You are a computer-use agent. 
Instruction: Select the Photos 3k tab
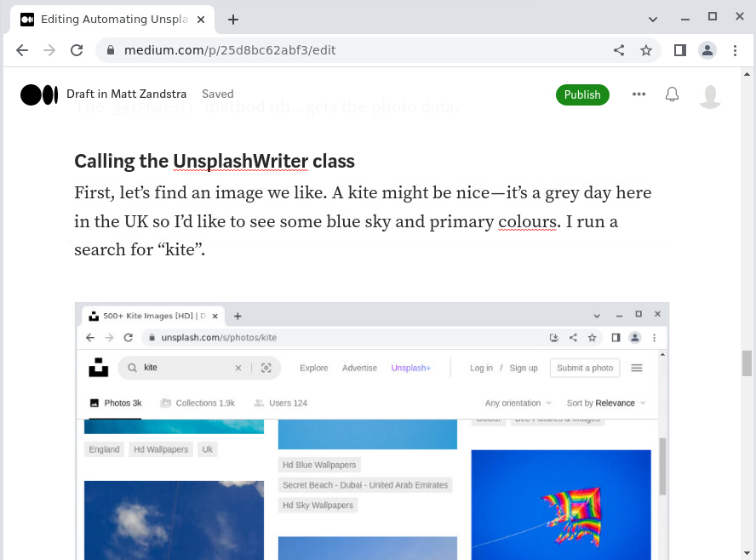(116, 403)
